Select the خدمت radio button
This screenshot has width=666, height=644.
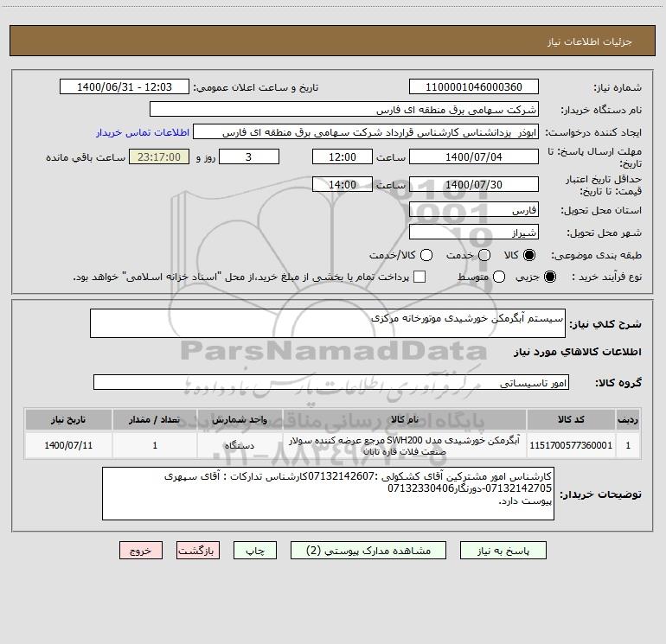coord(484,255)
